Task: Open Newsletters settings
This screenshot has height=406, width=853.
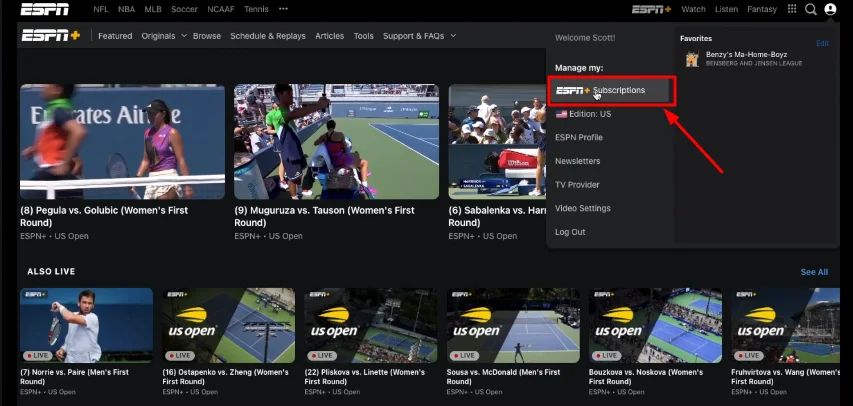Action: (578, 161)
